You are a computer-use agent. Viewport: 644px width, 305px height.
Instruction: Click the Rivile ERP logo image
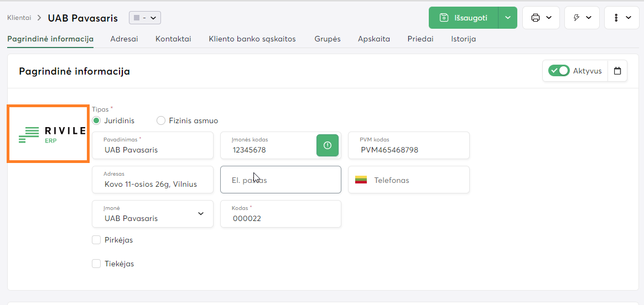(x=48, y=134)
